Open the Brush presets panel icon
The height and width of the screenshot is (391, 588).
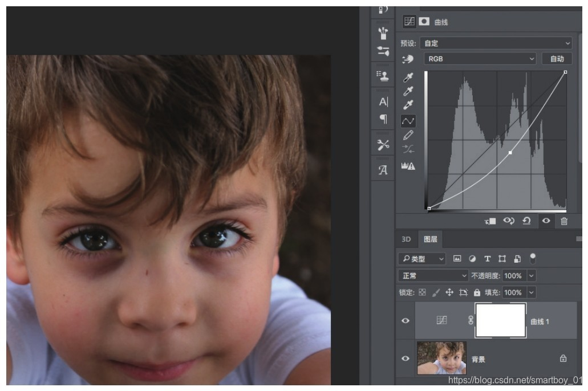click(x=383, y=33)
